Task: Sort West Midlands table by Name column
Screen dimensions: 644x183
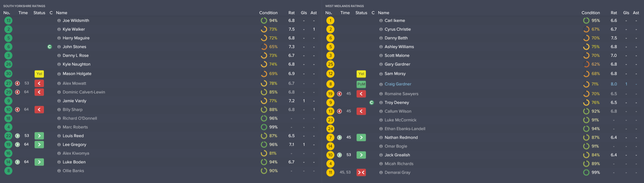Action: pos(383,13)
